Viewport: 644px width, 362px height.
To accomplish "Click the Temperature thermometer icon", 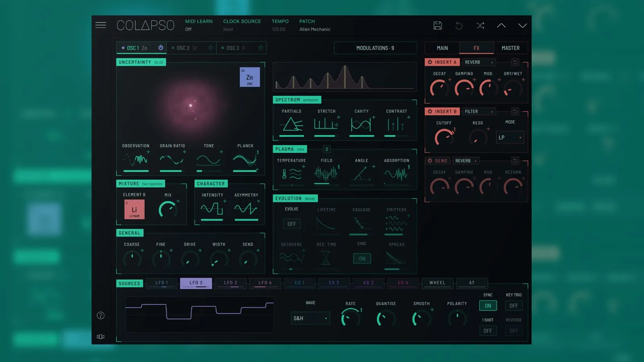I will pyautogui.click(x=292, y=174).
